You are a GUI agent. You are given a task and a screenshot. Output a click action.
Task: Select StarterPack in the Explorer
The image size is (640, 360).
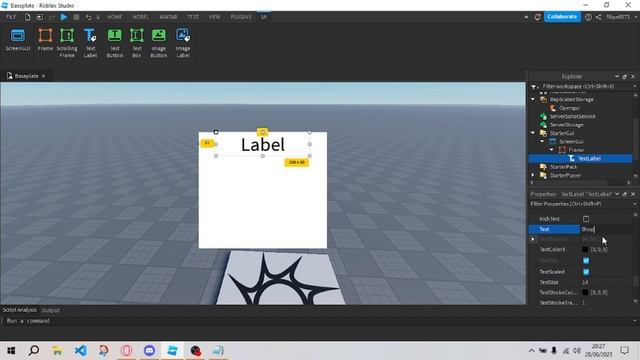tap(563, 167)
